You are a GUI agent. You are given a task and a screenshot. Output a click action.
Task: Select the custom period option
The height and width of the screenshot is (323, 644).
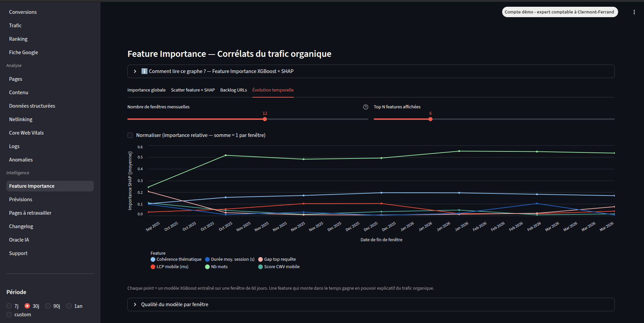tap(9, 315)
